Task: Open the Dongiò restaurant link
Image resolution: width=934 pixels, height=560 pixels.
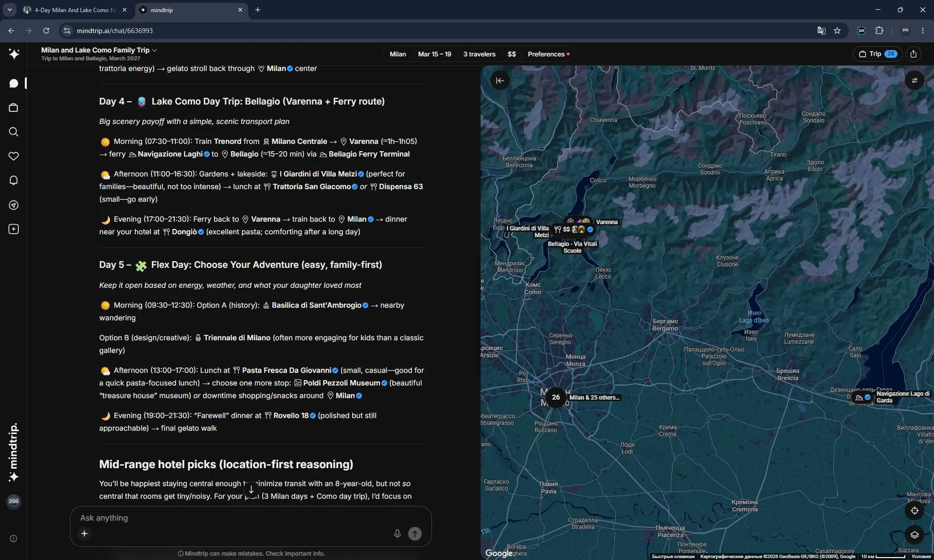Action: tap(184, 232)
